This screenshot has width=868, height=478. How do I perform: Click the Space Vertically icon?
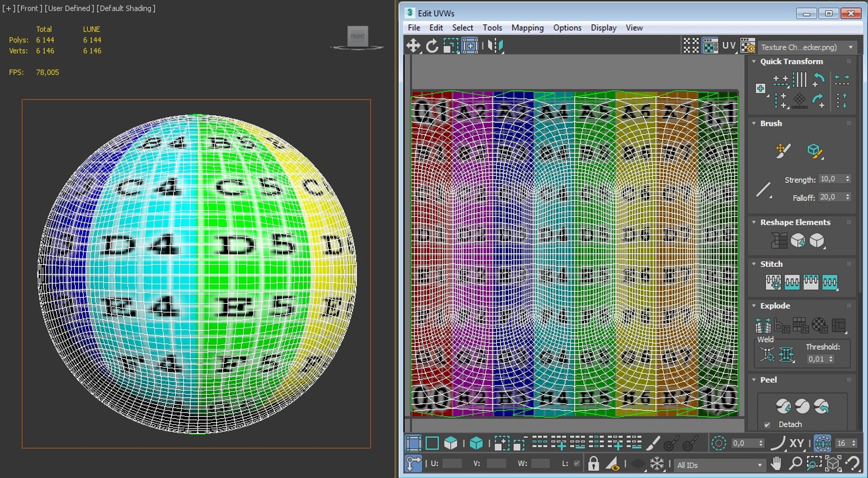(x=842, y=100)
